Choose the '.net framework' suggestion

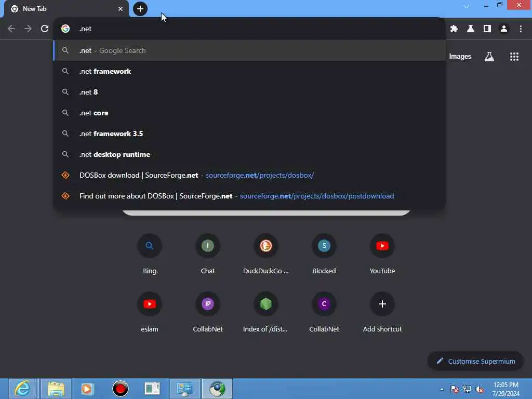click(x=249, y=71)
